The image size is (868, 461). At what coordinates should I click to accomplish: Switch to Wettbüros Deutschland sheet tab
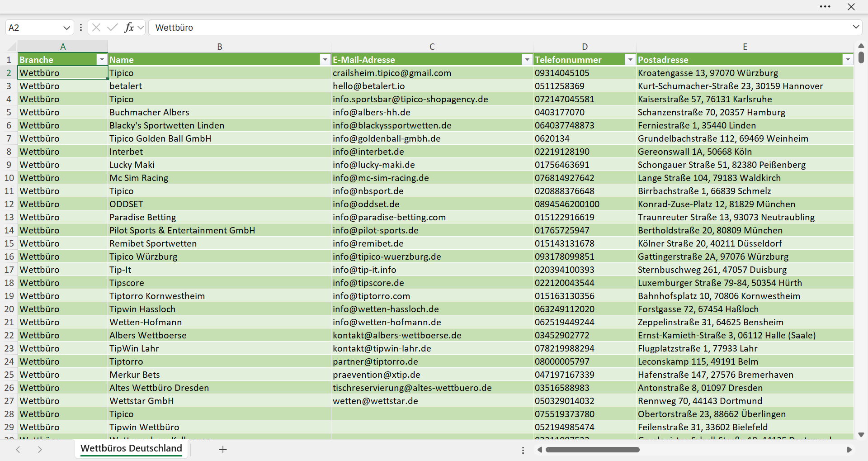point(131,448)
